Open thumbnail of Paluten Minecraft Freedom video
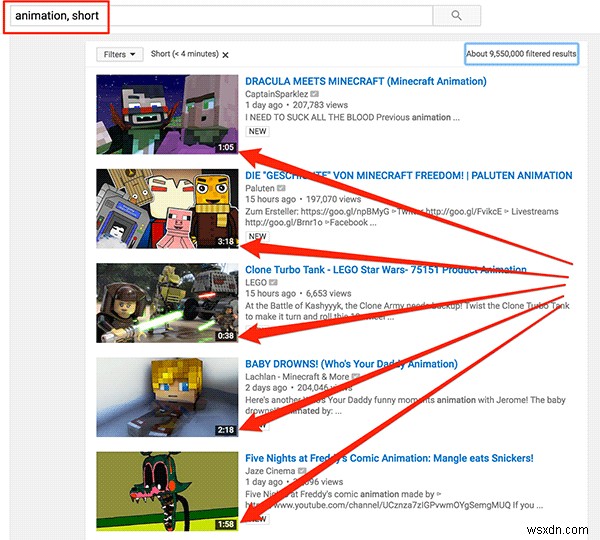The image size is (600, 540). tap(167, 209)
